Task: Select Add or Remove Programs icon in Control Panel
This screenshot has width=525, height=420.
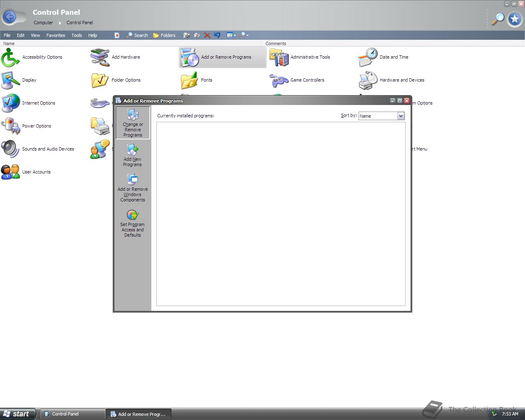Action: pyautogui.click(x=223, y=57)
